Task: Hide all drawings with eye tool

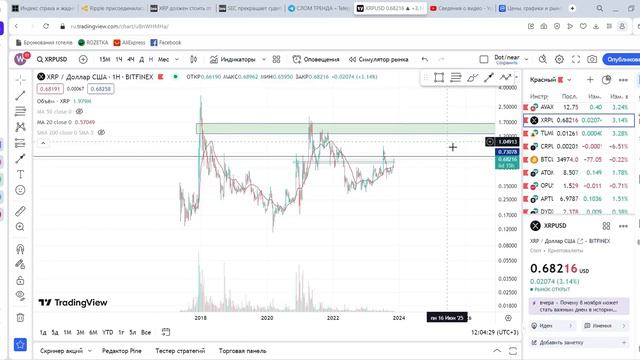Action: (x=20, y=296)
